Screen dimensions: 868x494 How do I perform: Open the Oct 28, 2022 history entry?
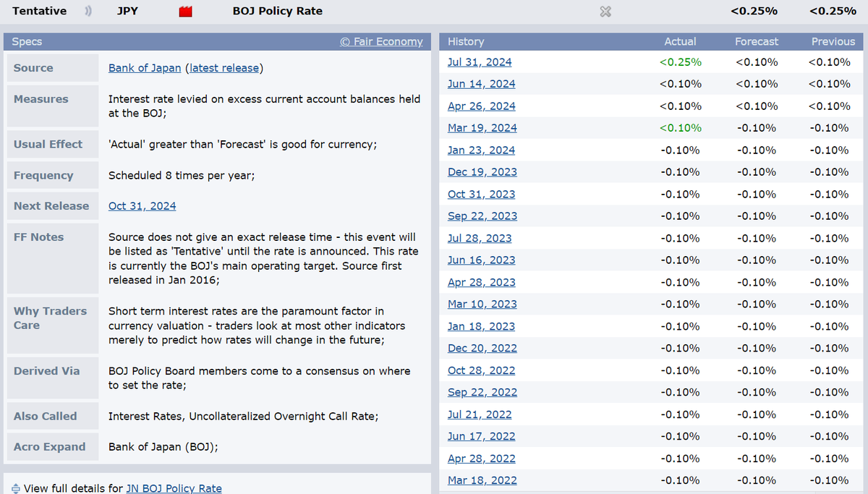482,371
